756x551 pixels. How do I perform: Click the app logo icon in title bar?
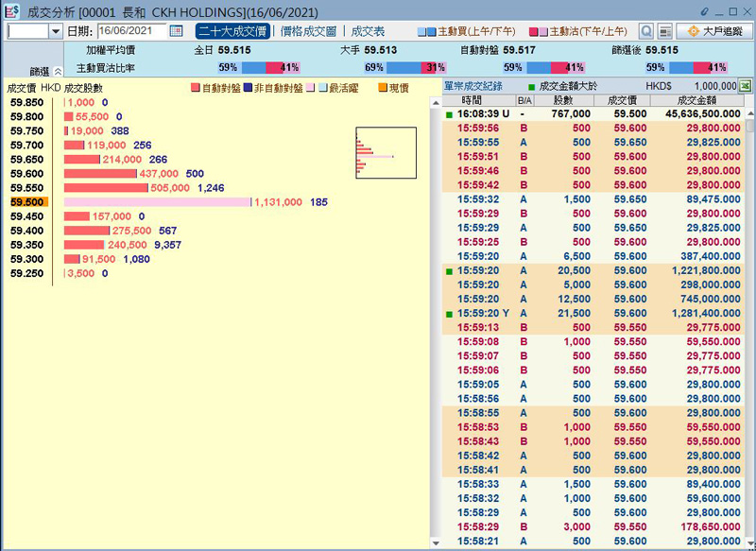12,10
